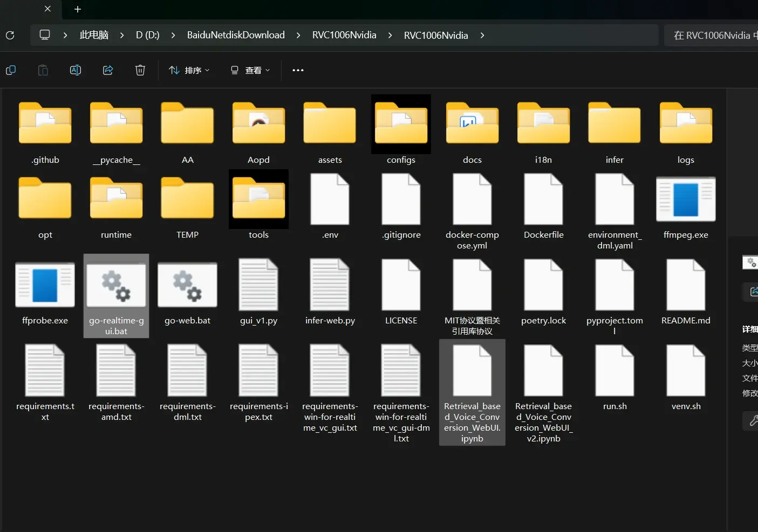Select the requirements-amd.txt file
758x532 pixels.
click(x=117, y=383)
